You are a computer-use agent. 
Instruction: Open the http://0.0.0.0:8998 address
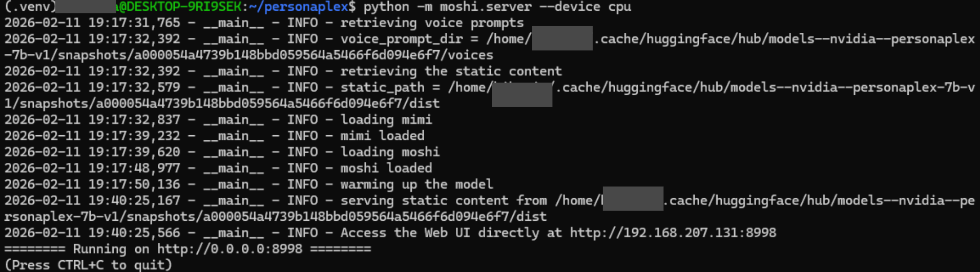(x=230, y=249)
